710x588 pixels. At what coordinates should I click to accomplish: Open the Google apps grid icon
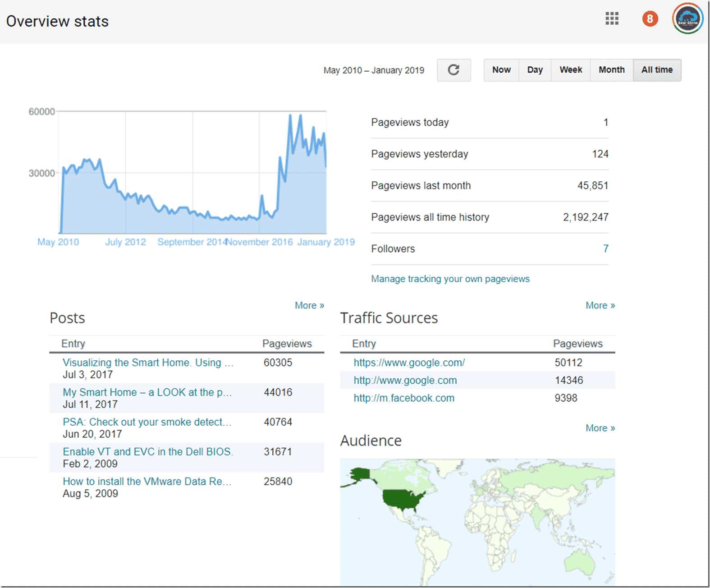pos(612,18)
